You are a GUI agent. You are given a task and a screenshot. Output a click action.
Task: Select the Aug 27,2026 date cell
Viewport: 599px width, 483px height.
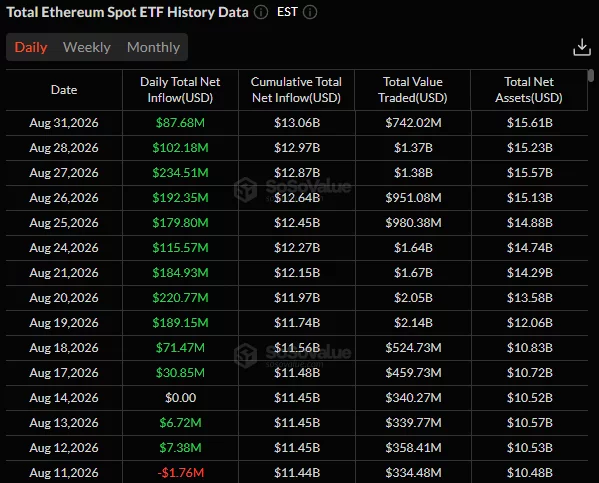coord(64,173)
